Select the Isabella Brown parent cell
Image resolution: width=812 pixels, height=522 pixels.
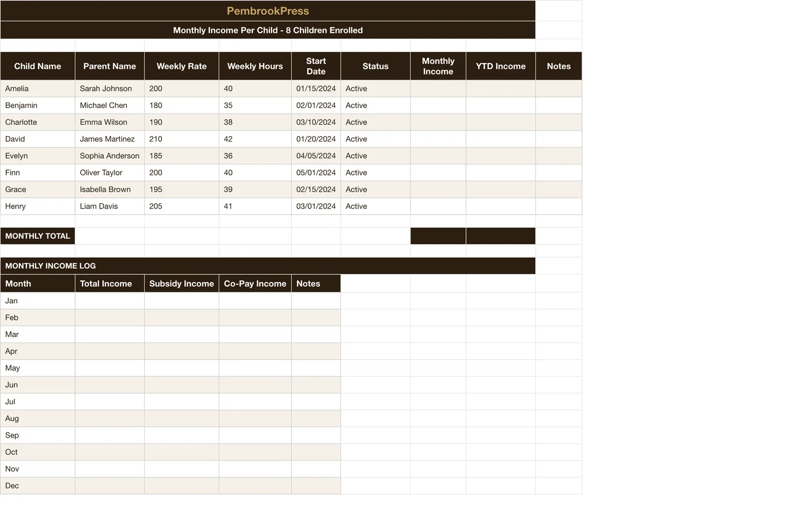click(x=110, y=189)
